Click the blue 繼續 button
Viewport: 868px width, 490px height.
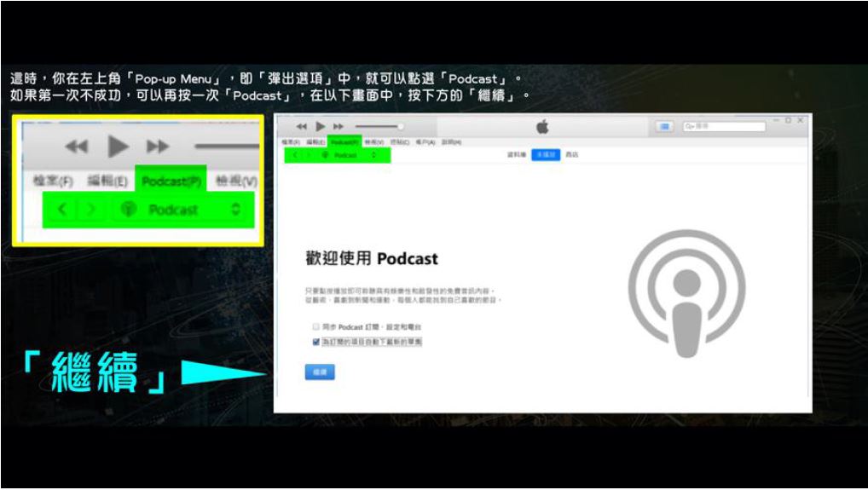coord(320,372)
